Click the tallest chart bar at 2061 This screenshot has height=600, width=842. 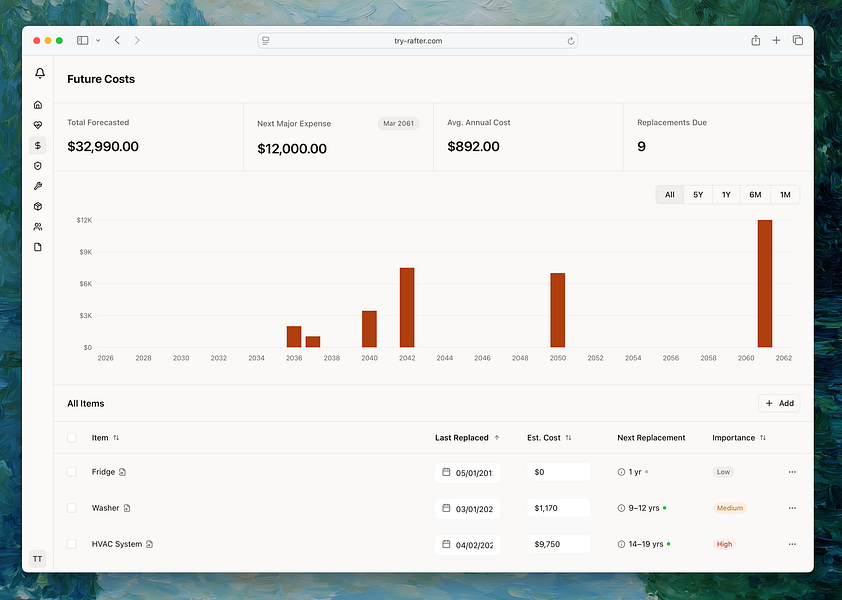[x=765, y=284]
